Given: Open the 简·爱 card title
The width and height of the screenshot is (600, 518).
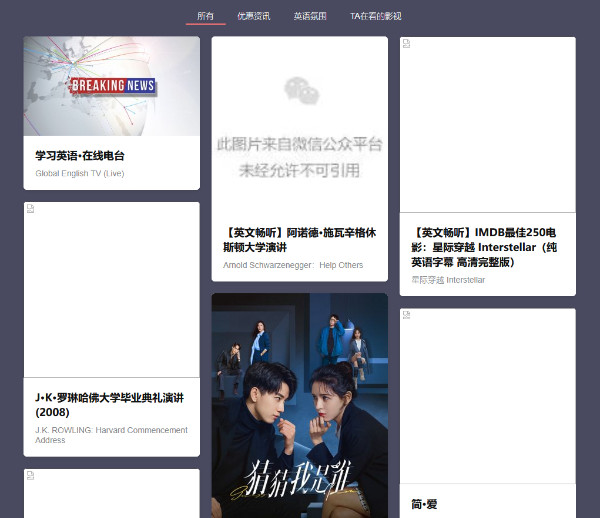Looking at the screenshot, I should point(425,504).
